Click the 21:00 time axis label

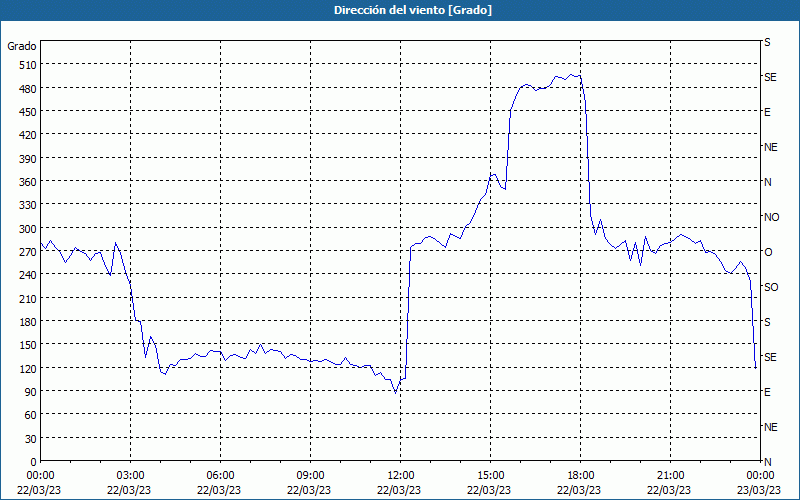pyautogui.click(x=670, y=476)
